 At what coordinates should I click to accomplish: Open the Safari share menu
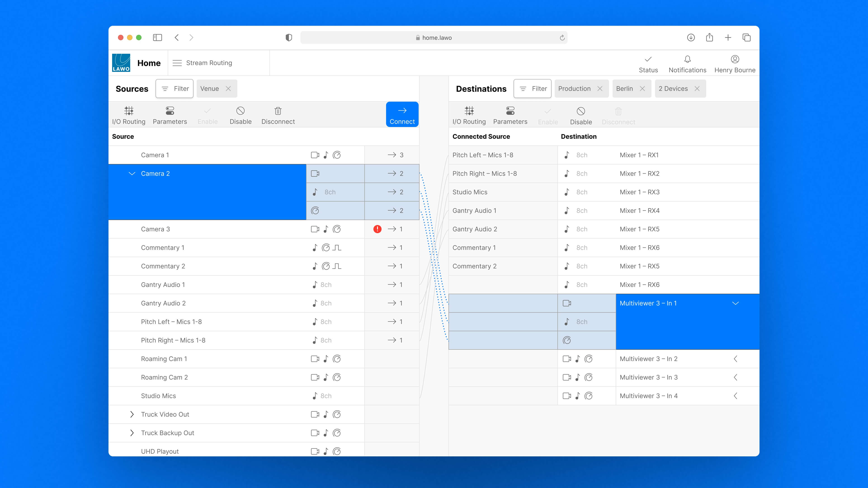click(x=709, y=37)
